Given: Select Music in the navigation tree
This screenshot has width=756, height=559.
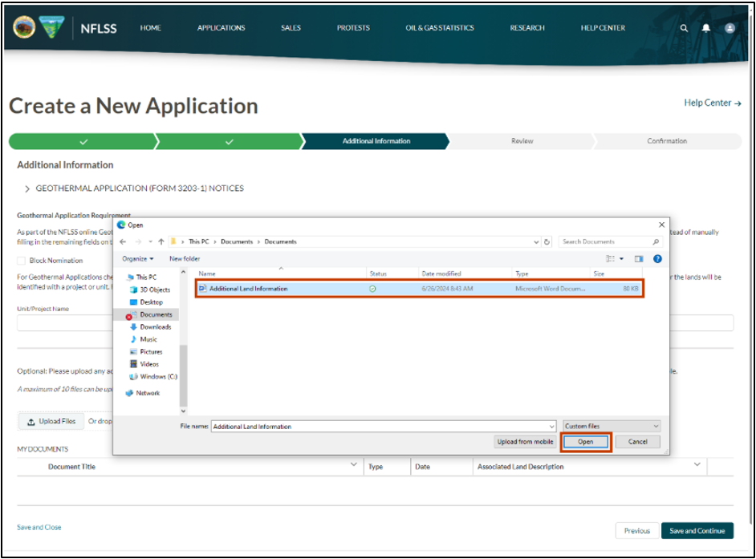Looking at the screenshot, I should (x=144, y=339).
